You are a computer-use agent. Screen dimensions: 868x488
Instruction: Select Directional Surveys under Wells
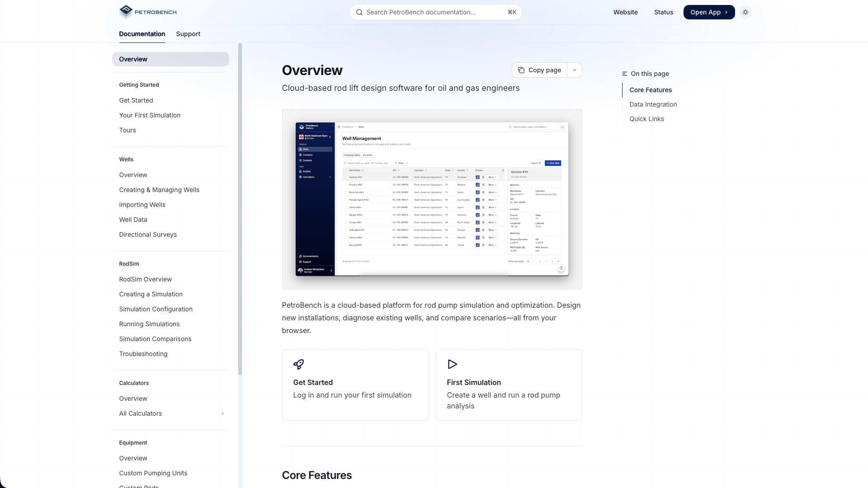[x=148, y=234]
